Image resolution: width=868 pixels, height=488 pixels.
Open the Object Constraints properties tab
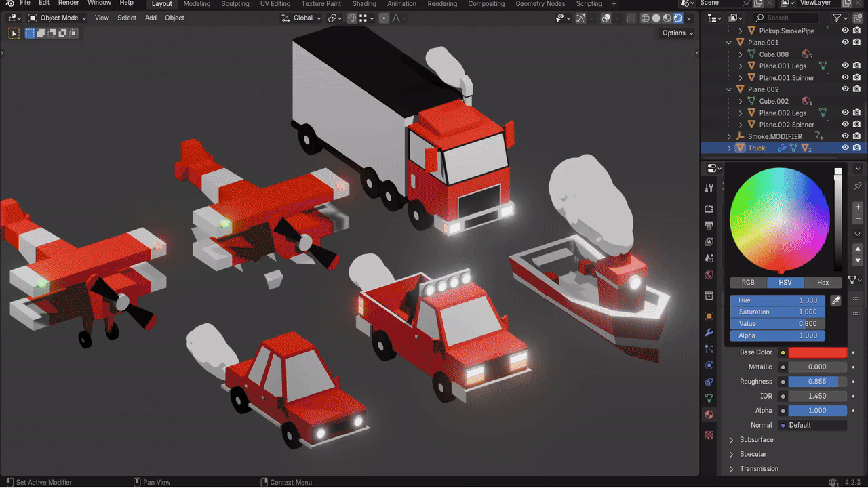(709, 382)
